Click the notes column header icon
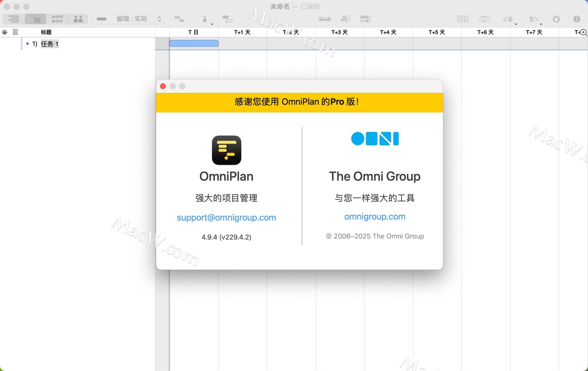The height and width of the screenshot is (371, 588). tap(15, 32)
